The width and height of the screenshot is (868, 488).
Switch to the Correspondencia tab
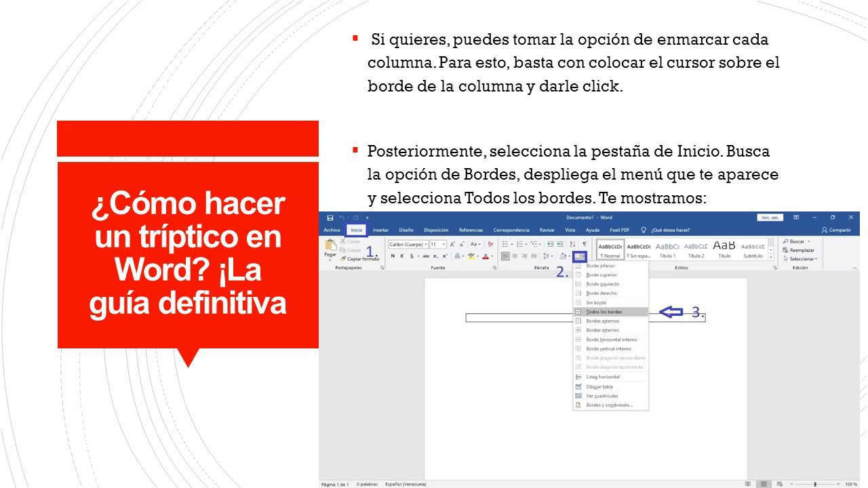coord(511,230)
